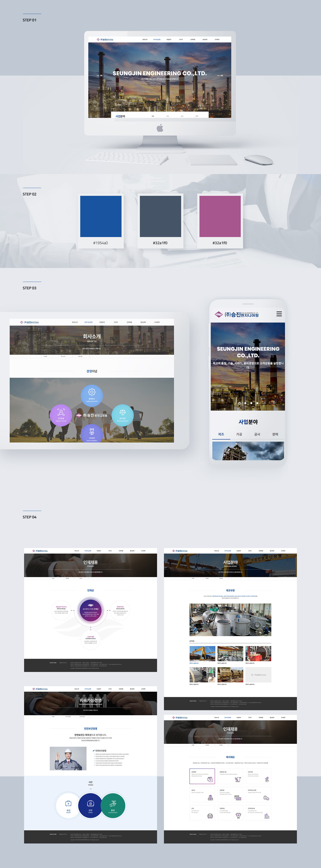
Task: Open the yellow gantry crane thumbnail
Action: point(202,653)
